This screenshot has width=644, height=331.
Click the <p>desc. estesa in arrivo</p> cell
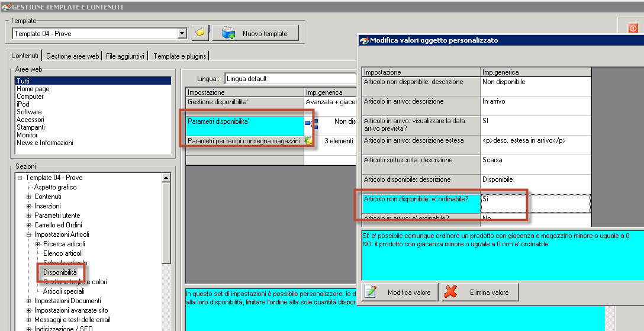536,145
